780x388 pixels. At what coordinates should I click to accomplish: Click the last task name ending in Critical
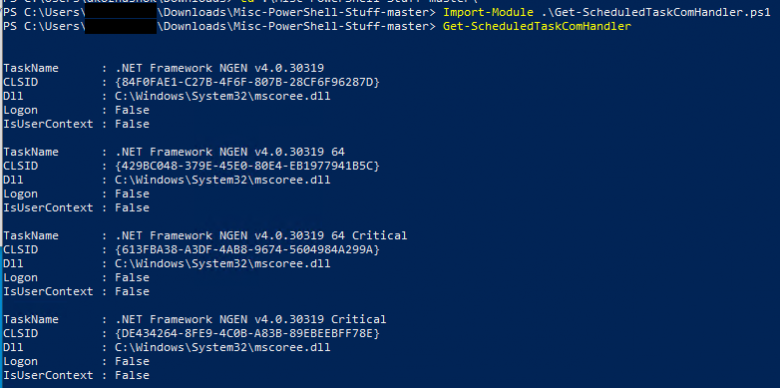click(251, 319)
